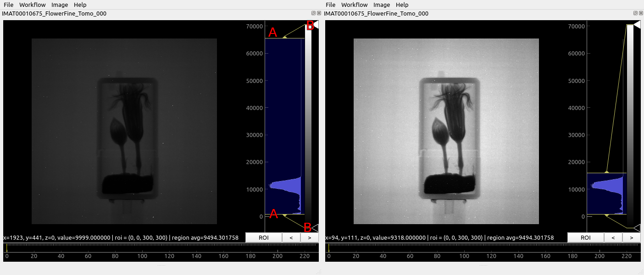The width and height of the screenshot is (644, 275).
Task: Select bottom black gradient tick in left colorbar
Action: point(315,227)
